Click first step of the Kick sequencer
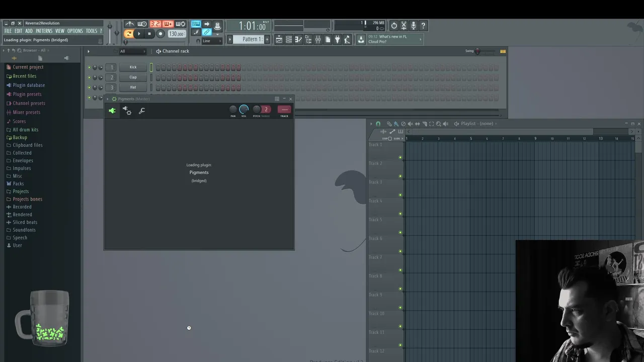Image resolution: width=644 pixels, height=362 pixels. point(158,67)
